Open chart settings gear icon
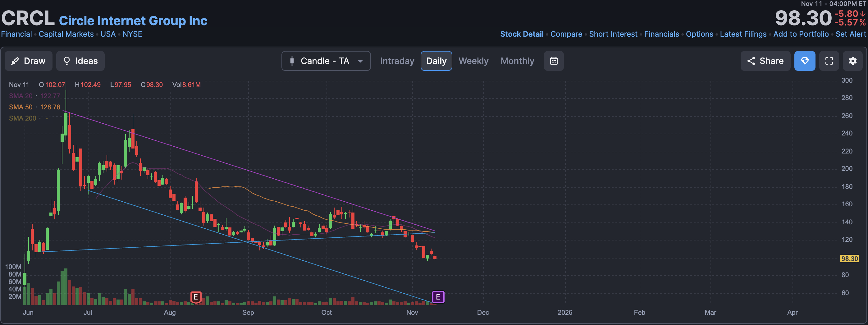 pyautogui.click(x=852, y=61)
